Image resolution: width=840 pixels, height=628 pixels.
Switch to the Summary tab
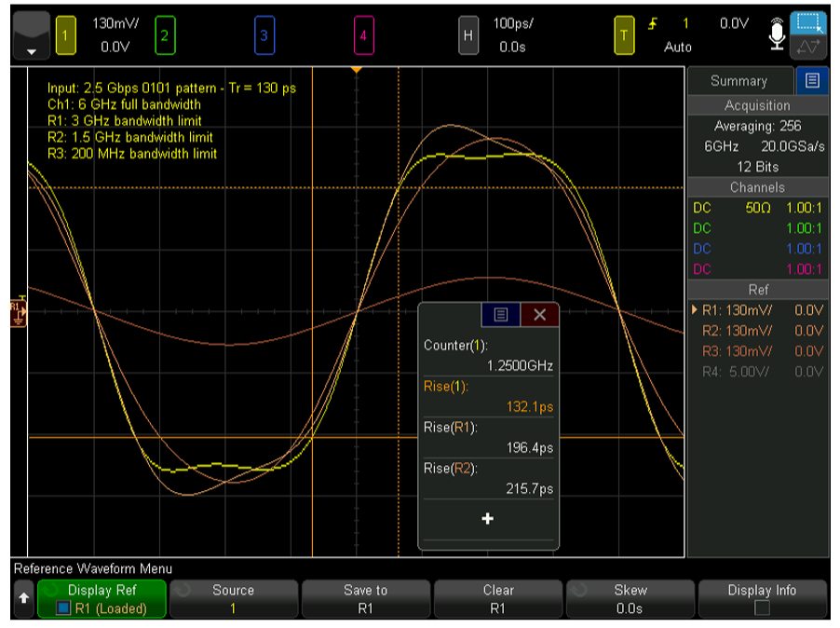[x=739, y=81]
